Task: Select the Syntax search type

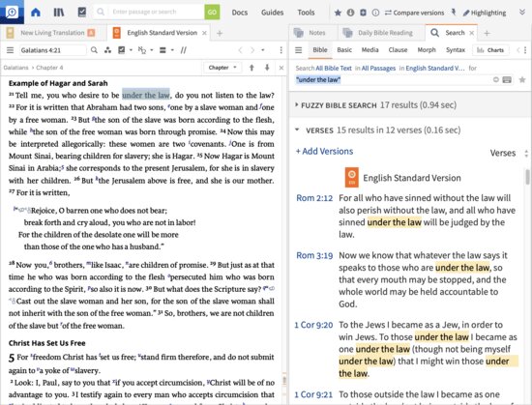Action: pos(456,50)
